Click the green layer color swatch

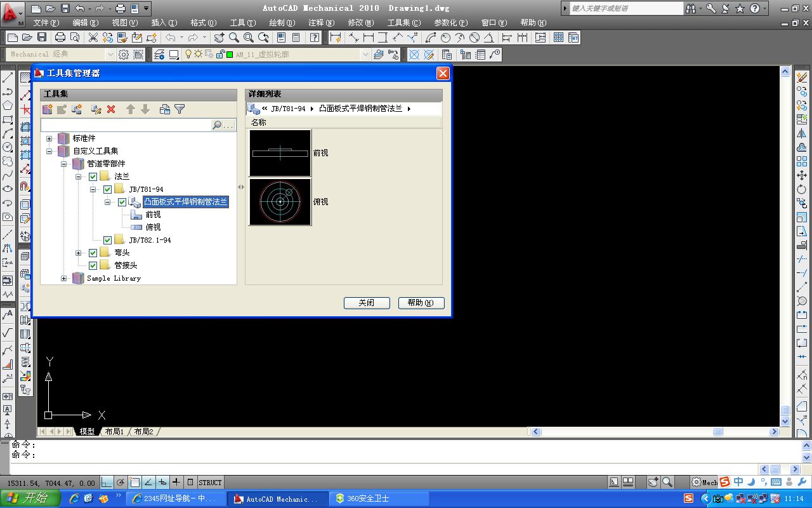229,55
